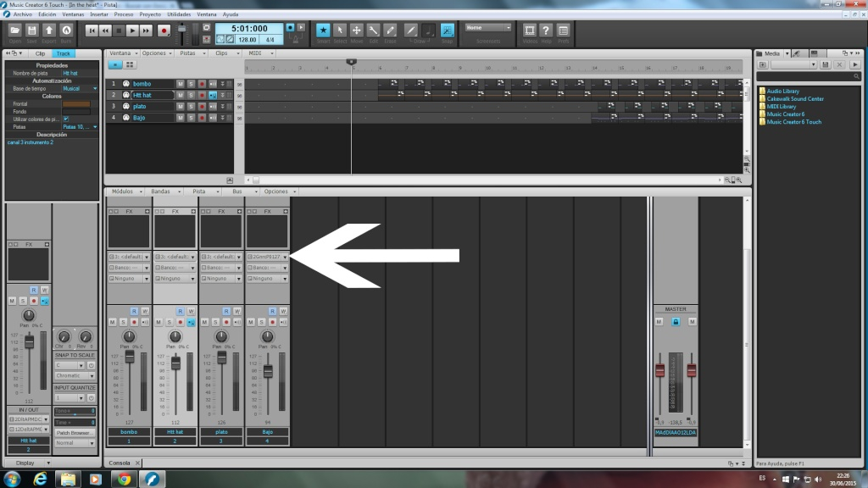The width and height of the screenshot is (868, 488).
Task: Mute the bombo strip in the console
Action: (x=113, y=322)
